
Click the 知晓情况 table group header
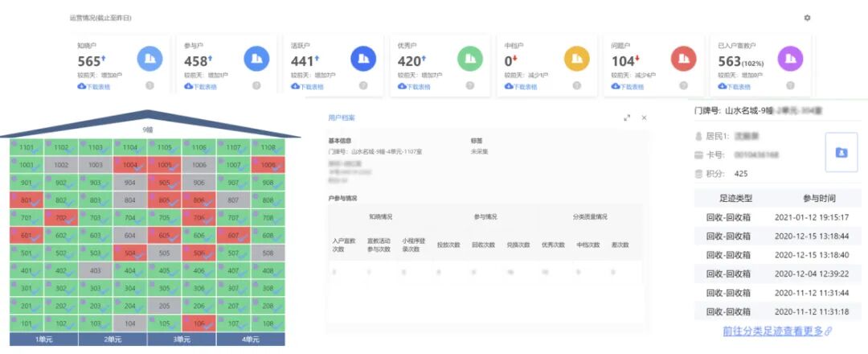click(x=381, y=217)
